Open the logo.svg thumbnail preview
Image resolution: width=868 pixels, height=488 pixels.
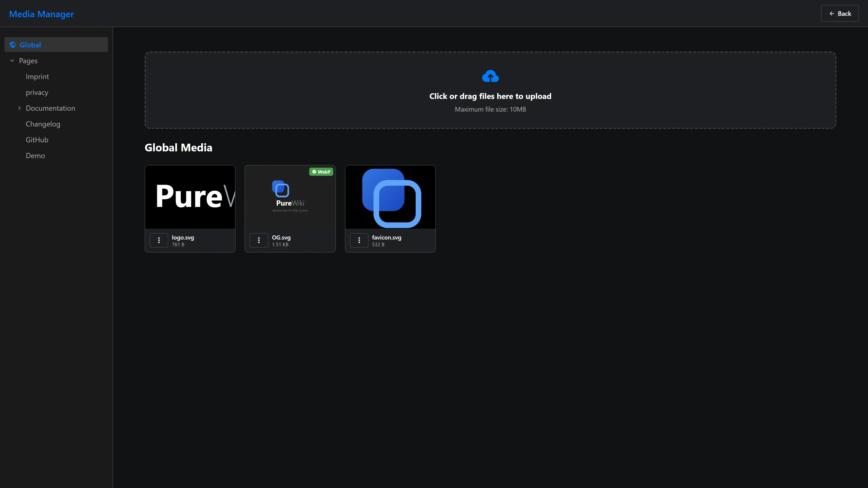pyautogui.click(x=190, y=197)
